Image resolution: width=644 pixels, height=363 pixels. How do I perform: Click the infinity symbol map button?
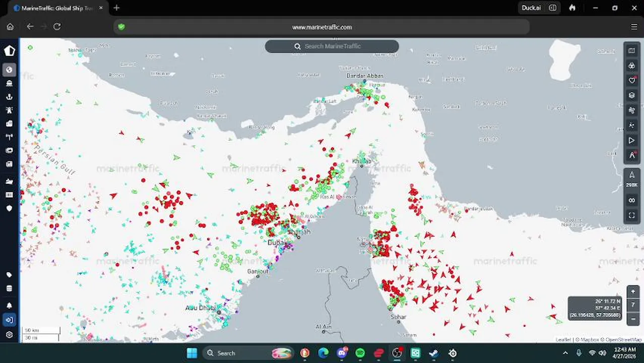tap(632, 200)
